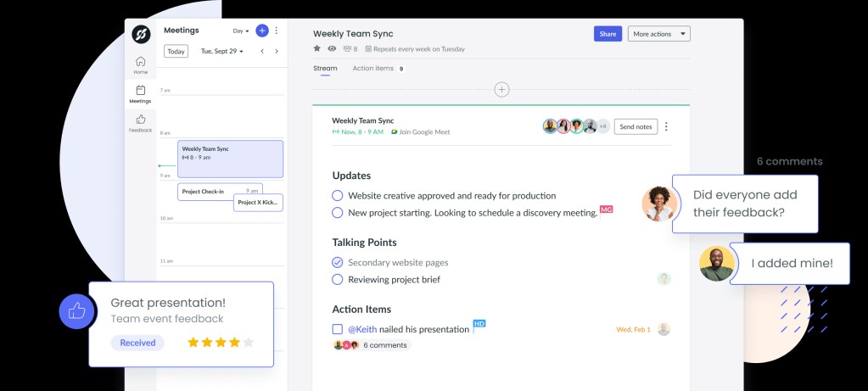The height and width of the screenshot is (391, 868).
Task: Check off Reviewing project brief item
Action: coord(337,279)
